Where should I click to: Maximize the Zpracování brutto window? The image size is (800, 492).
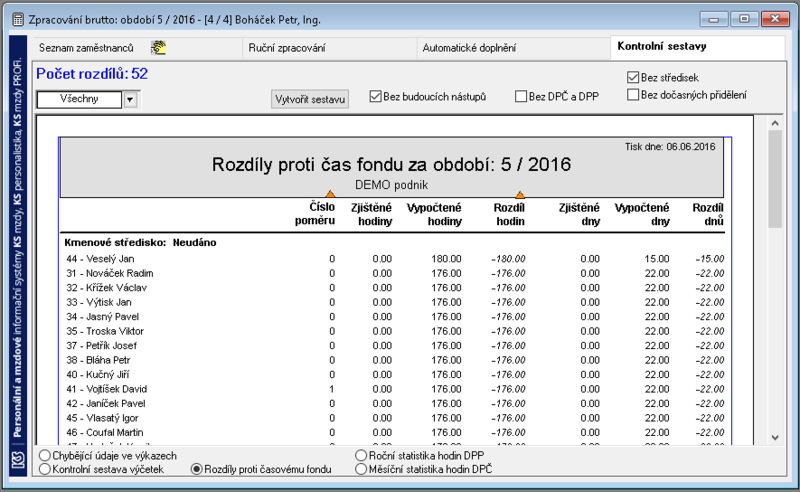pyautogui.click(x=744, y=19)
